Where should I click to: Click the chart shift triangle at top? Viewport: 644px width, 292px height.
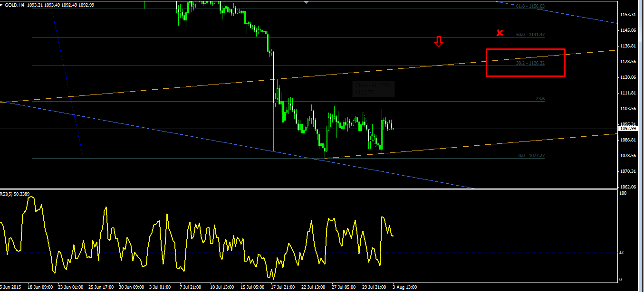click(307, 2)
